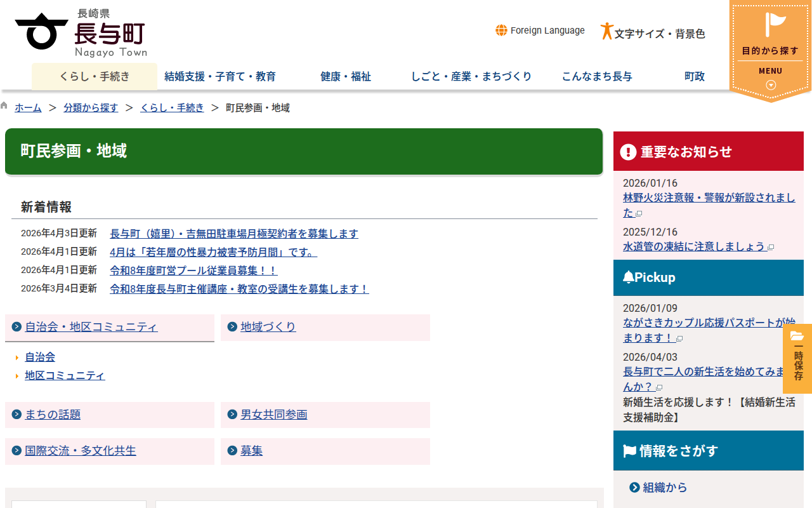This screenshot has width=812, height=508.
Task: Expand the MENU with the down chevron
Action: pos(769,83)
